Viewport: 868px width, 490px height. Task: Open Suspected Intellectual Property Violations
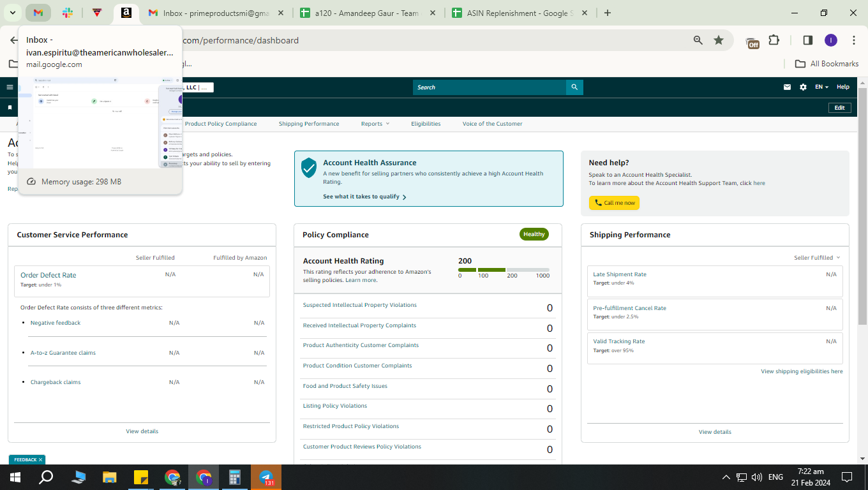tap(360, 305)
